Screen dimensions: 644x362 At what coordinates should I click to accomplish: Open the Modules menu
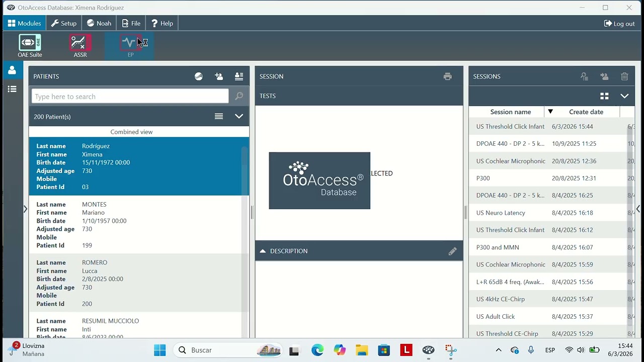tap(24, 23)
